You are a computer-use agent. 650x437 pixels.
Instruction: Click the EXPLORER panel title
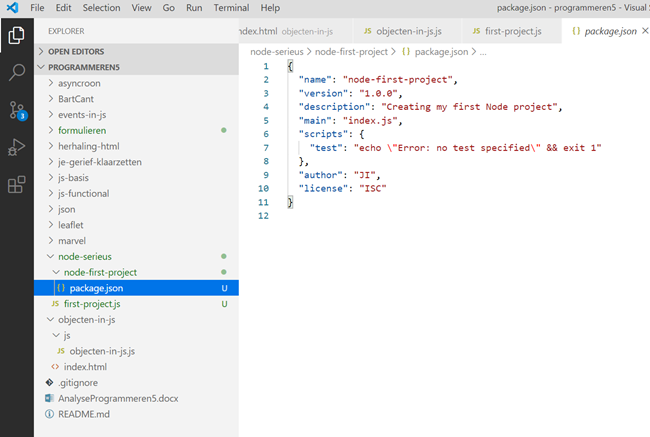click(66, 31)
